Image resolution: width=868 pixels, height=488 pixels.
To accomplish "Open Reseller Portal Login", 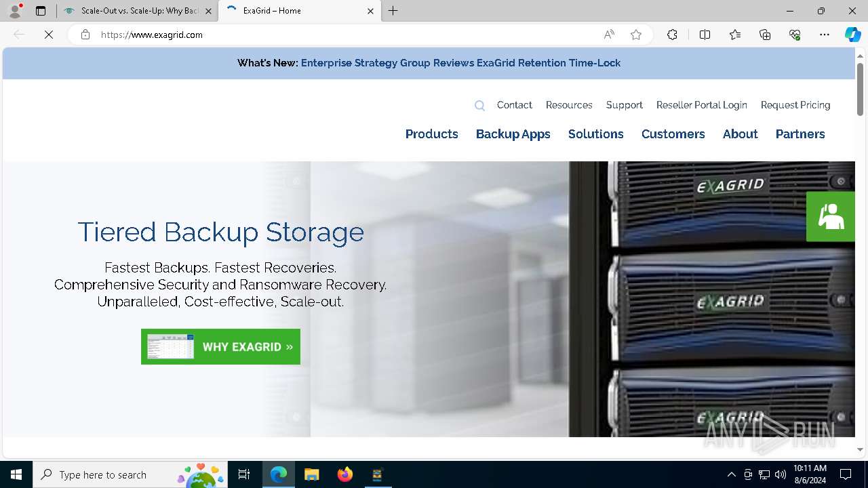I will (701, 105).
